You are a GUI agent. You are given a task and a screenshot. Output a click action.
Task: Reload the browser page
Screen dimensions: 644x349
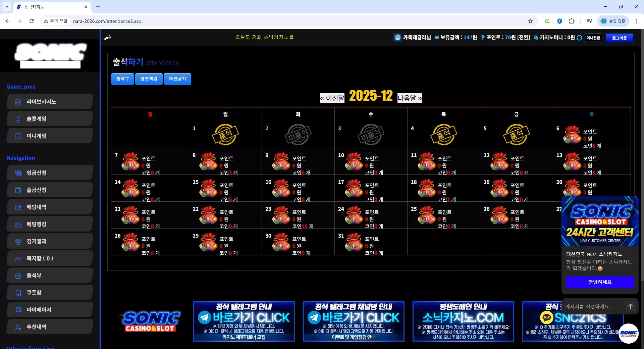click(32, 21)
